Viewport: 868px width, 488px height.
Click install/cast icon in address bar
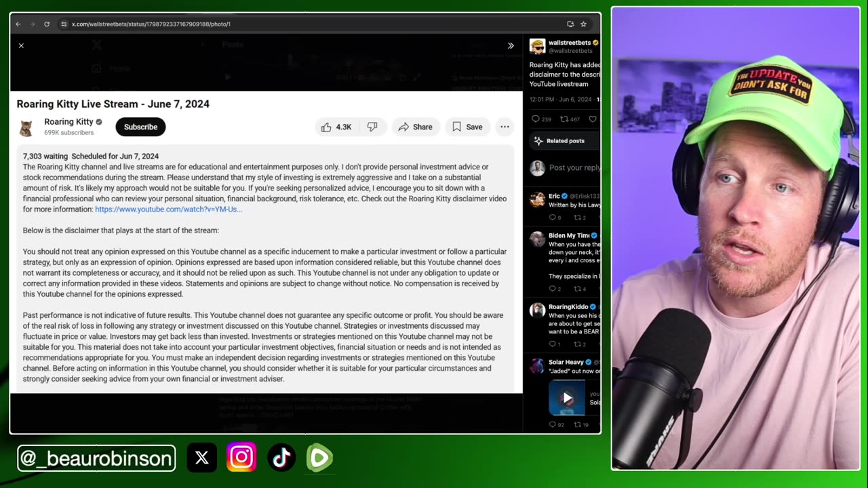point(570,24)
